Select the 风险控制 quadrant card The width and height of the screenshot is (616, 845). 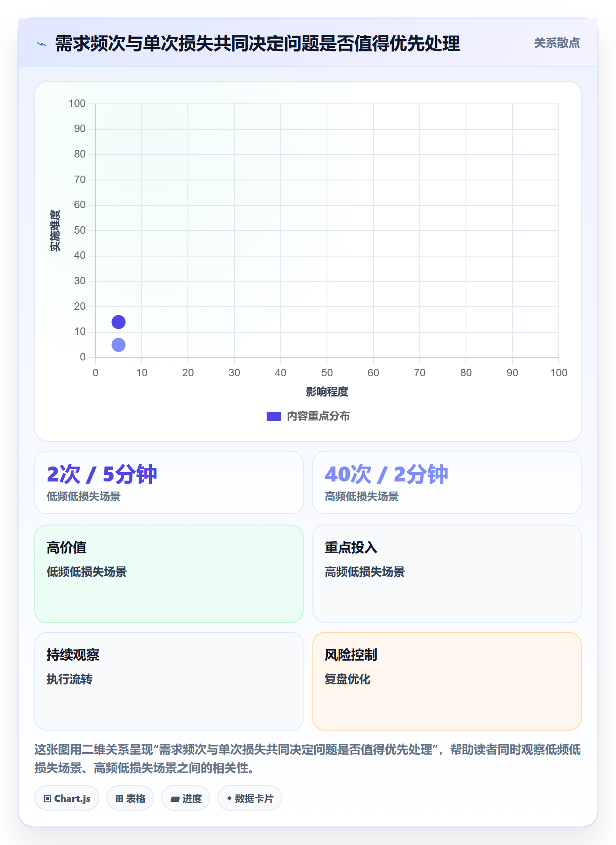pyautogui.click(x=447, y=681)
